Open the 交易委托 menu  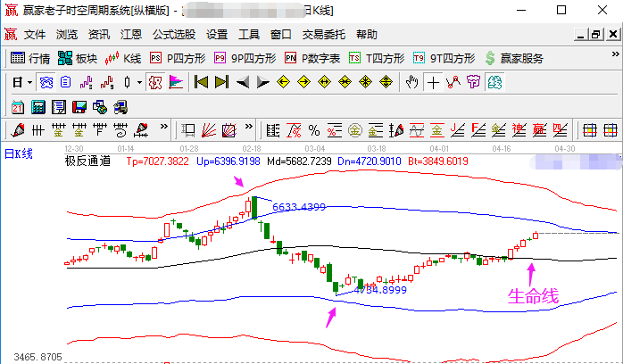323,35
